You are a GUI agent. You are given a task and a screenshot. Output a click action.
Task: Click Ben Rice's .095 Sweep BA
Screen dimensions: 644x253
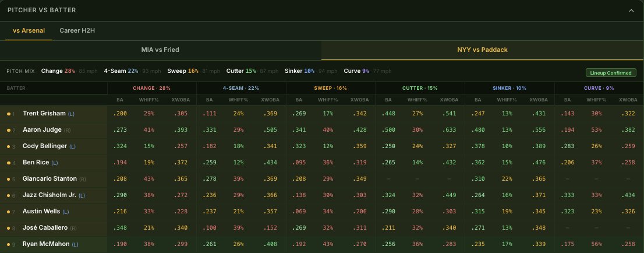[x=299, y=163]
